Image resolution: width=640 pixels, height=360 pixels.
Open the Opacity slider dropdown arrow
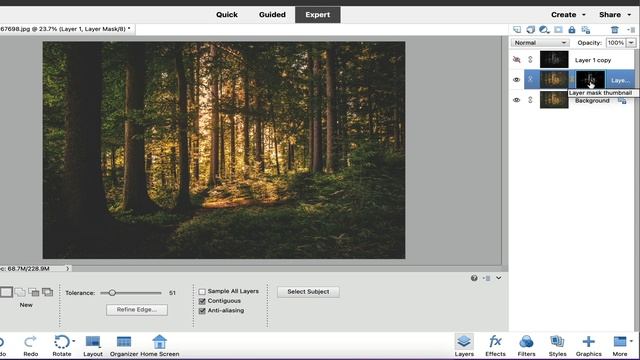tap(631, 42)
